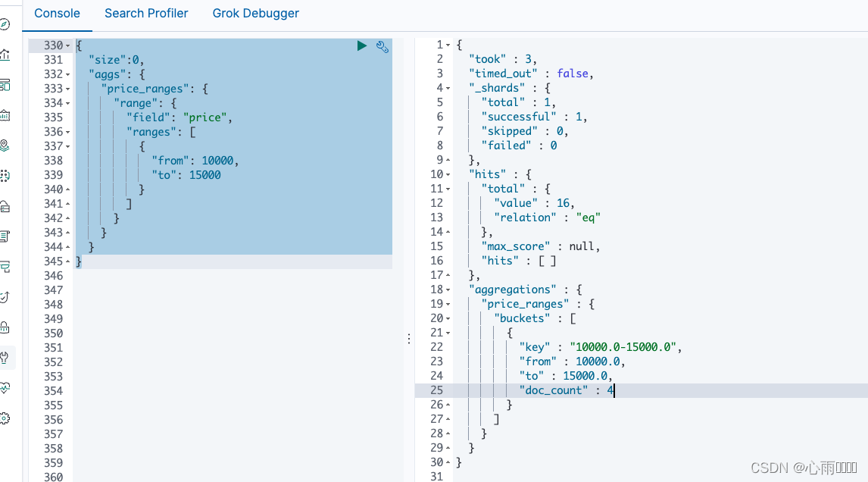This screenshot has height=482, width=868.
Task: Open Machine Learning from the sidebar icon
Action: click(5, 176)
